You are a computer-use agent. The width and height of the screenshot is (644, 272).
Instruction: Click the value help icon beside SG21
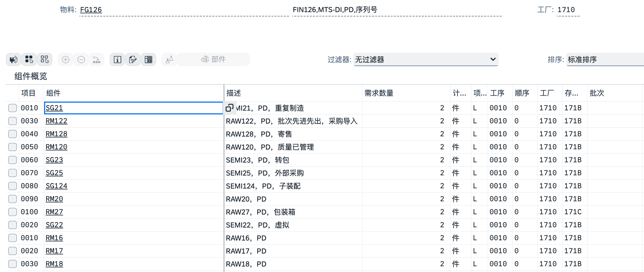click(229, 108)
